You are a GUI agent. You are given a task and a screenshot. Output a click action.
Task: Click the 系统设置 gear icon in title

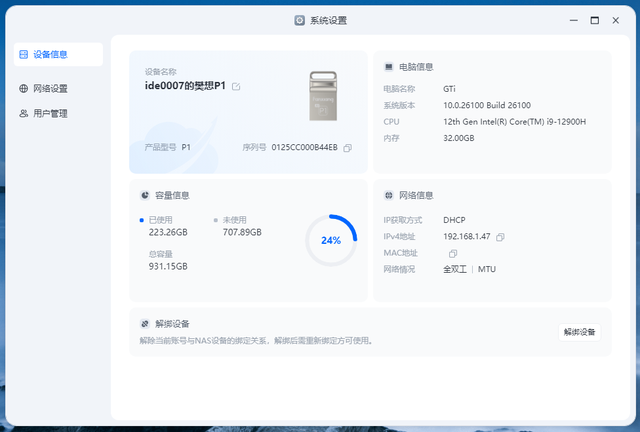click(x=300, y=20)
